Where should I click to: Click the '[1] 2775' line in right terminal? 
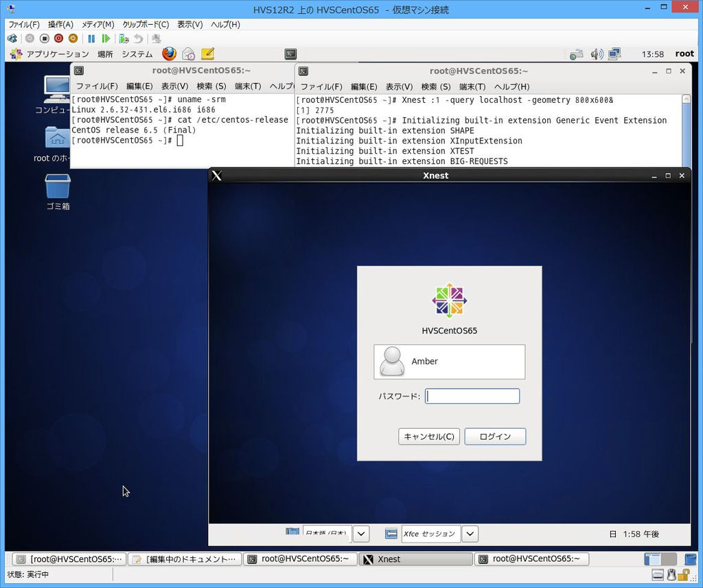(314, 110)
